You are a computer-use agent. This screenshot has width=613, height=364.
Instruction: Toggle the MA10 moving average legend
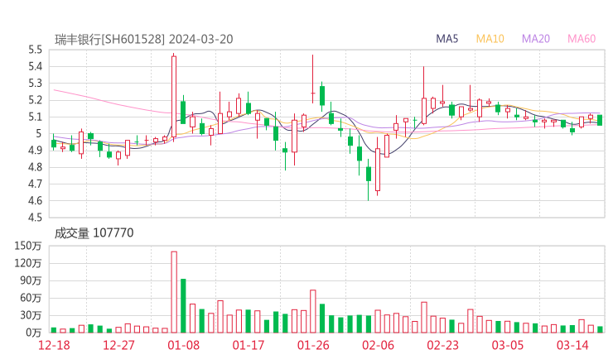point(490,39)
